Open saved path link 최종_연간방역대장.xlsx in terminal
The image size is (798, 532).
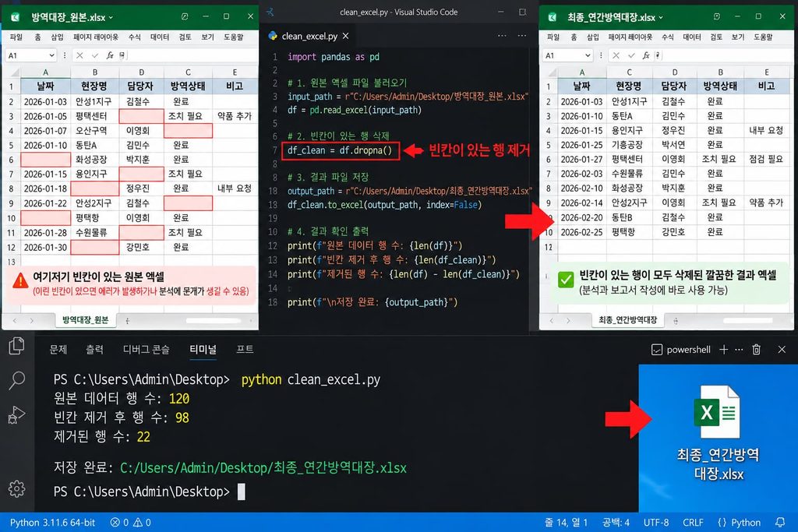tap(263, 467)
